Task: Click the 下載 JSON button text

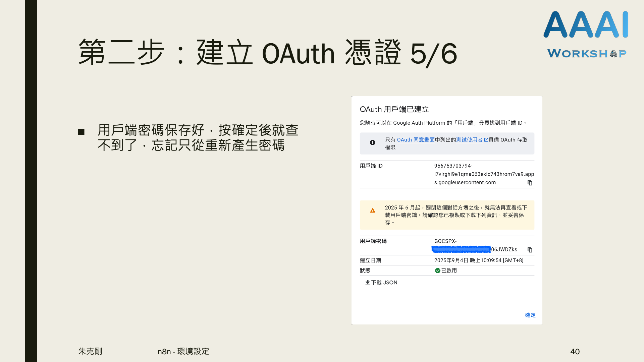Action: coord(384,283)
